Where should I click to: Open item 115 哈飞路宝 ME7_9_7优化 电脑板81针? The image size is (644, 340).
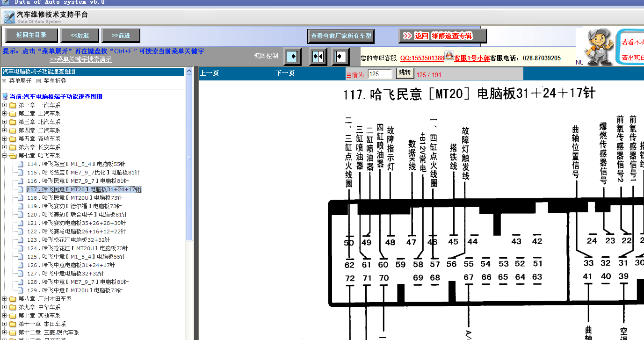pos(83,173)
